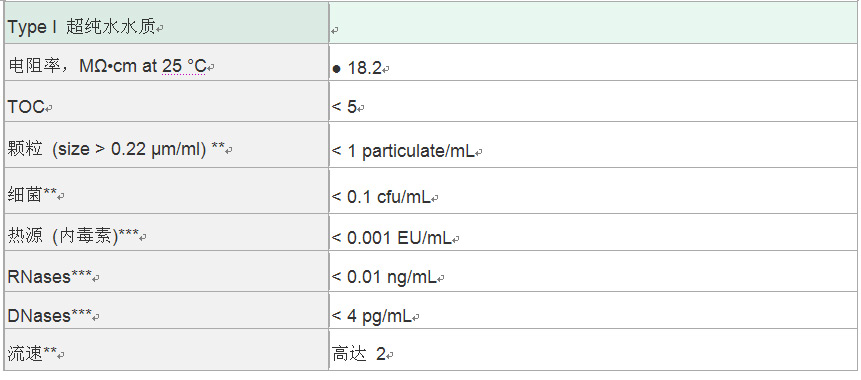Click the 颗粒 size > 0.22 µm/ml cell

[167, 145]
